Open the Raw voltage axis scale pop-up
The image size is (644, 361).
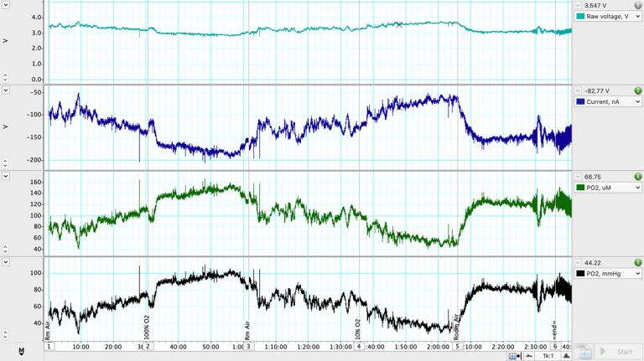[x=5, y=5]
